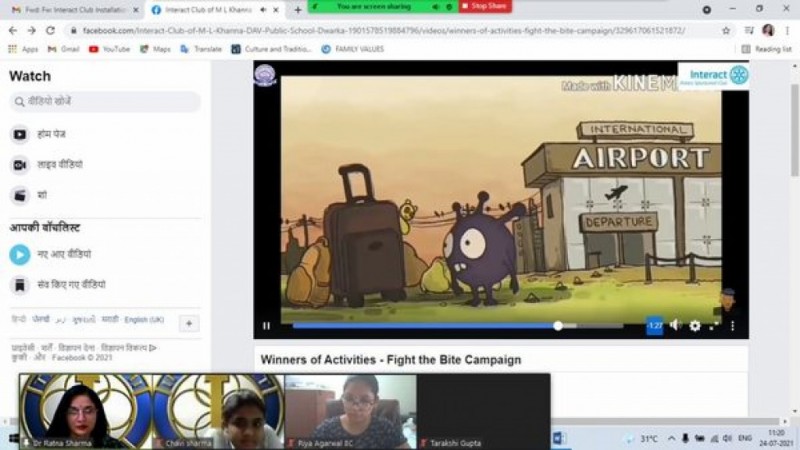Go forward in browser history
The width and height of the screenshot is (800, 450).
point(32,31)
